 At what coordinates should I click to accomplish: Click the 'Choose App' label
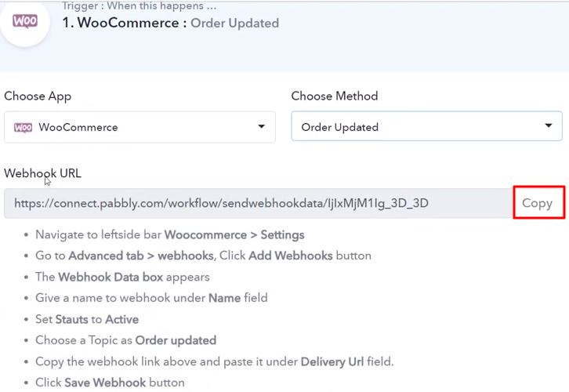pos(38,96)
